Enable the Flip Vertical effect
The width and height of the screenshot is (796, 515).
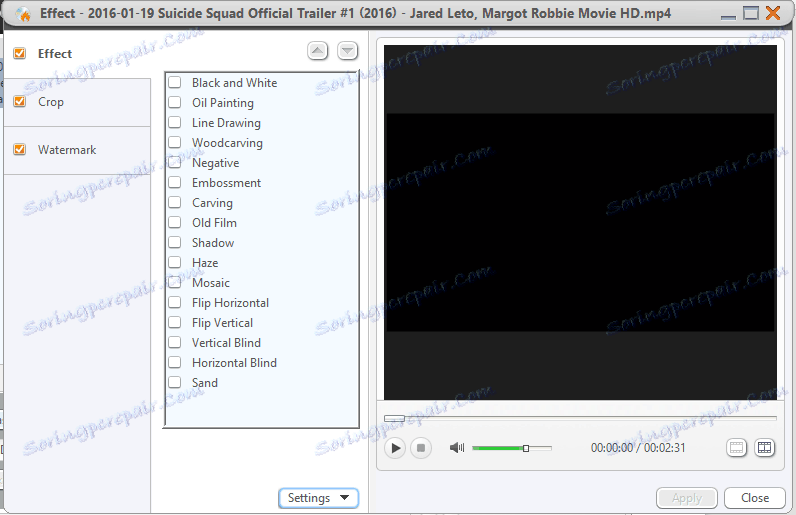pos(175,323)
